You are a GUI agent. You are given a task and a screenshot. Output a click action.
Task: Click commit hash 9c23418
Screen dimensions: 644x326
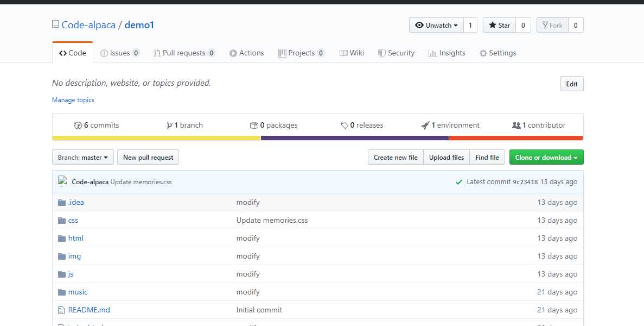click(x=525, y=182)
